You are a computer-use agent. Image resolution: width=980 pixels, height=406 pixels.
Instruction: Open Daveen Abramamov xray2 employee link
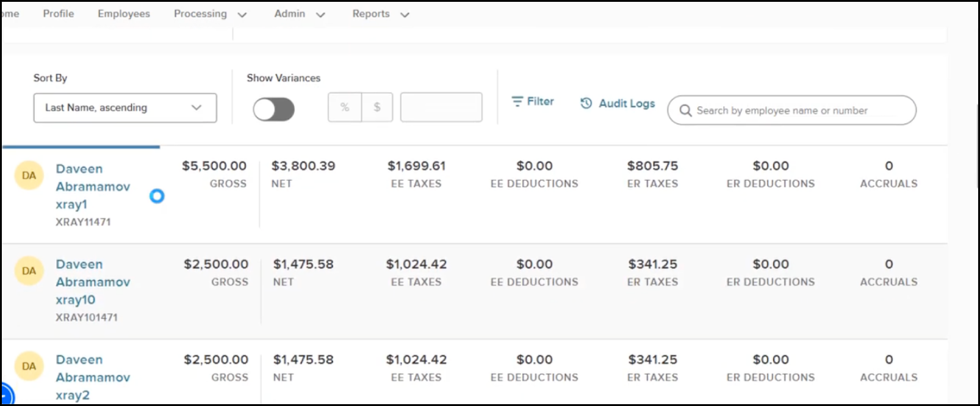pyautogui.click(x=93, y=377)
